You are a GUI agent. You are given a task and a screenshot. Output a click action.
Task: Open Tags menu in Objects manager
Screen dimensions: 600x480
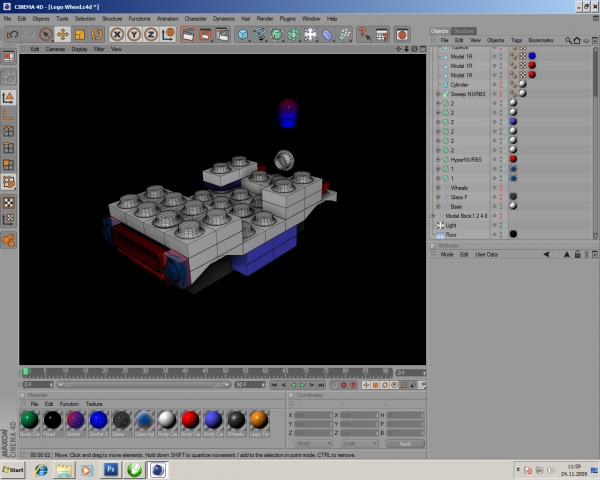(516, 40)
